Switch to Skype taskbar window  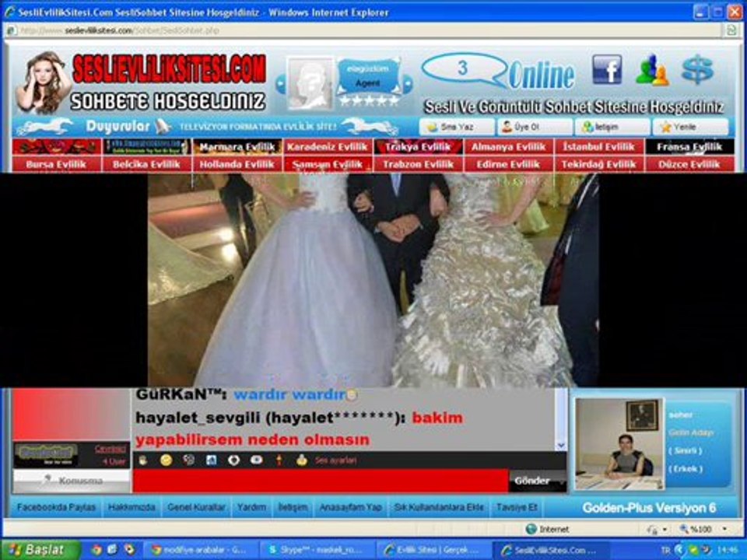pyautogui.click(x=315, y=551)
